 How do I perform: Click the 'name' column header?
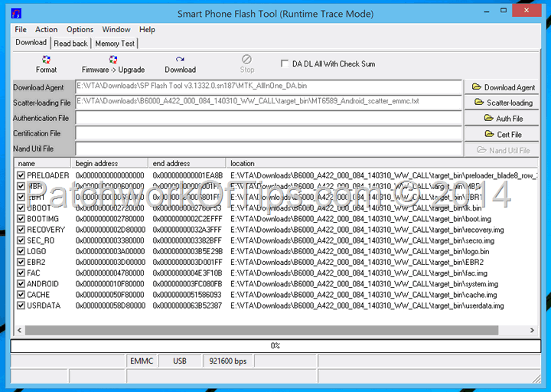(43, 163)
